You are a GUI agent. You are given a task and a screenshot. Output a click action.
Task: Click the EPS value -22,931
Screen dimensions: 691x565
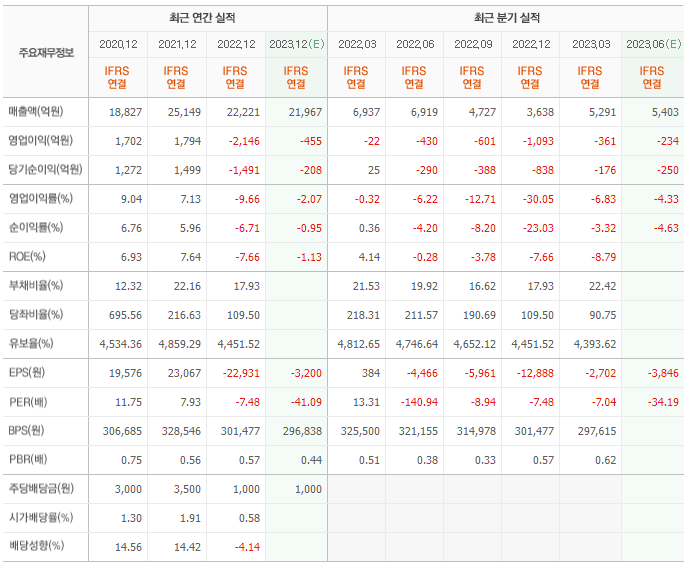click(241, 373)
